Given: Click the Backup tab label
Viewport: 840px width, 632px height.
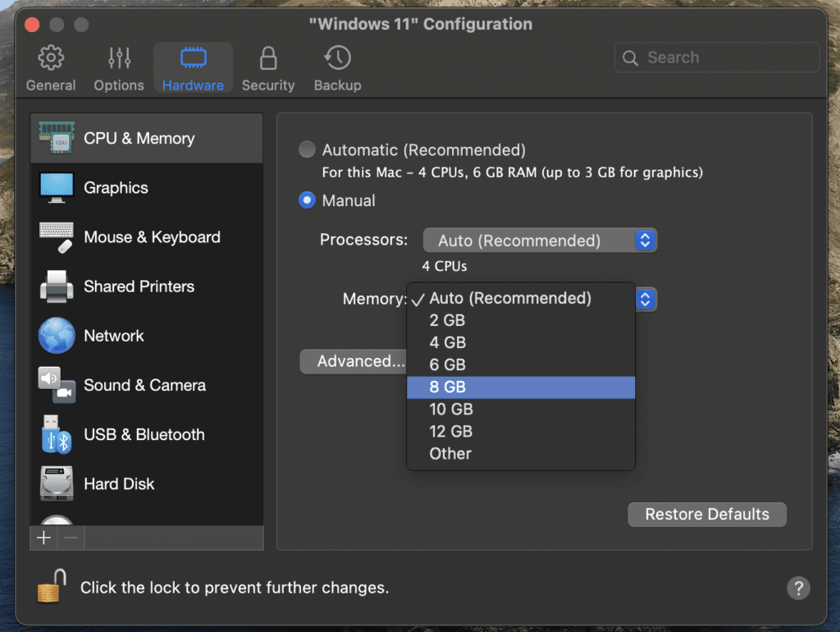Looking at the screenshot, I should click(337, 85).
